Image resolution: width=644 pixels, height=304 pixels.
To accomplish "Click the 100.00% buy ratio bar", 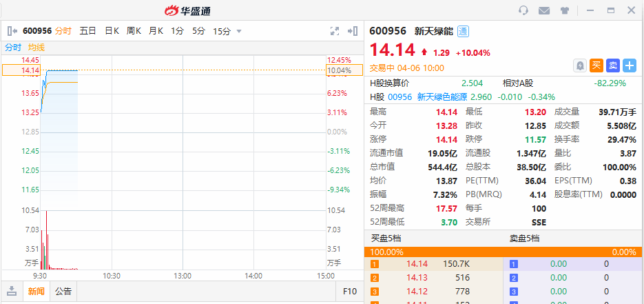I will click(503, 252).
